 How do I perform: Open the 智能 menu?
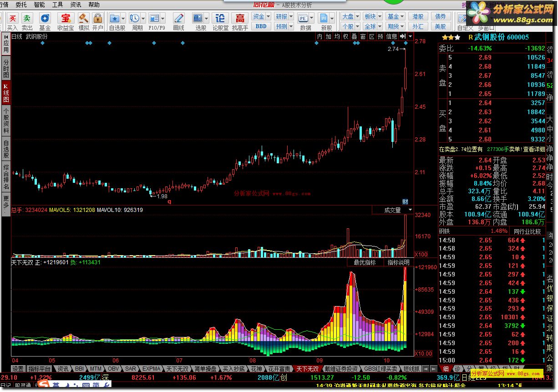click(x=39, y=5)
